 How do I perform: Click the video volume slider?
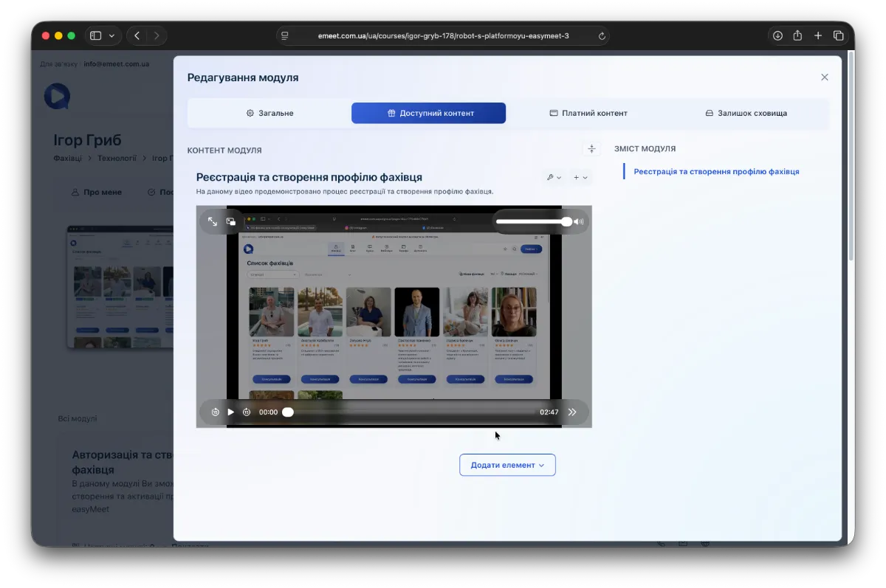coord(532,221)
